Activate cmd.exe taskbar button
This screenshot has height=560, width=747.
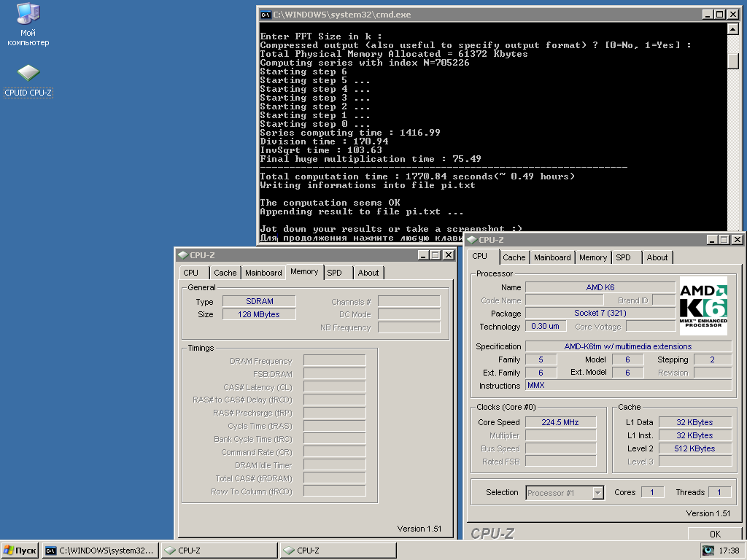[99, 551]
